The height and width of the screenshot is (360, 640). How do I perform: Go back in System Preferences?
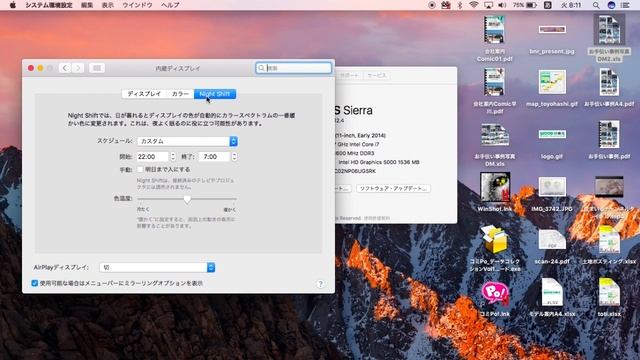click(x=65, y=68)
